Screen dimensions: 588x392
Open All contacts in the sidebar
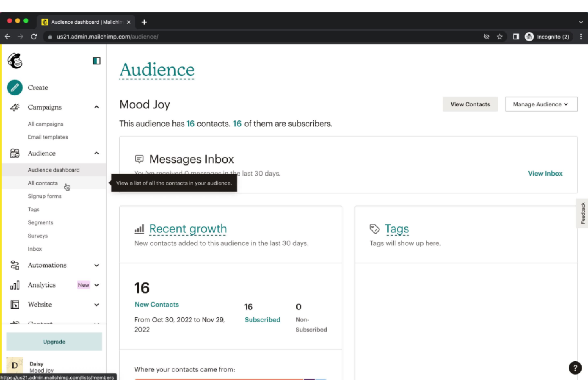click(x=43, y=183)
